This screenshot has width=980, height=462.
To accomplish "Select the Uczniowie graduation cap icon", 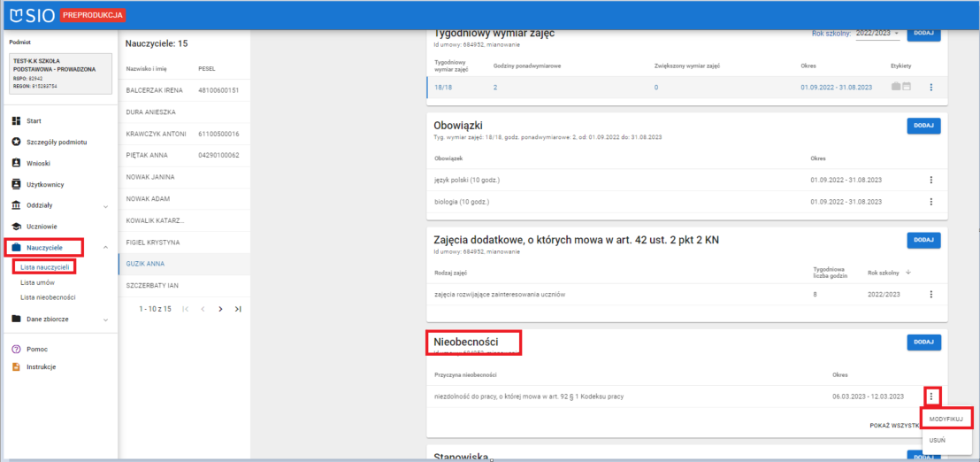I will point(16,227).
